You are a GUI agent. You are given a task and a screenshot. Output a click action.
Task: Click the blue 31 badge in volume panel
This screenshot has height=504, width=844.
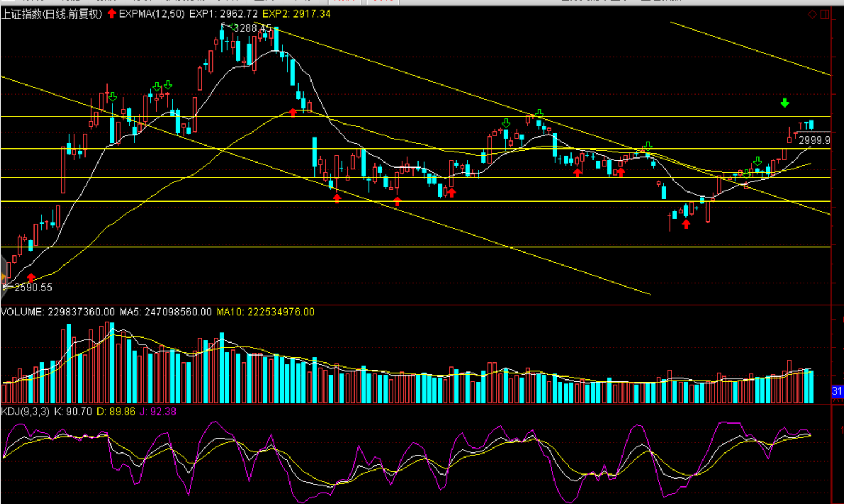(x=837, y=391)
